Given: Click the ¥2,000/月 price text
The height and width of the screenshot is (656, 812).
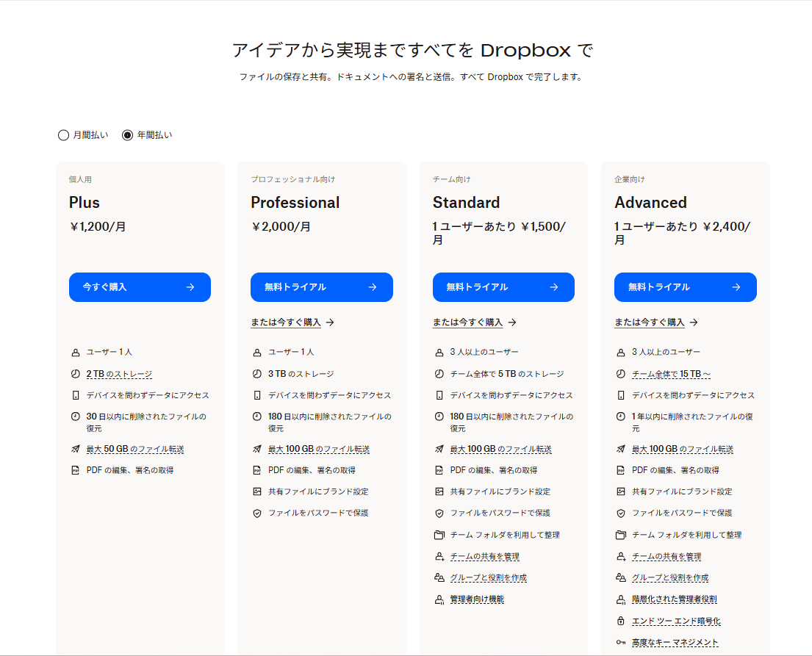Looking at the screenshot, I should pos(281,227).
